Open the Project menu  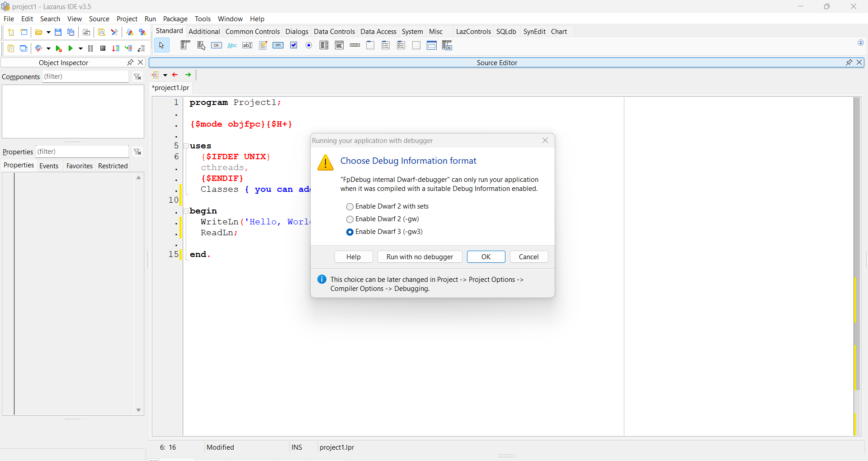tap(127, 19)
